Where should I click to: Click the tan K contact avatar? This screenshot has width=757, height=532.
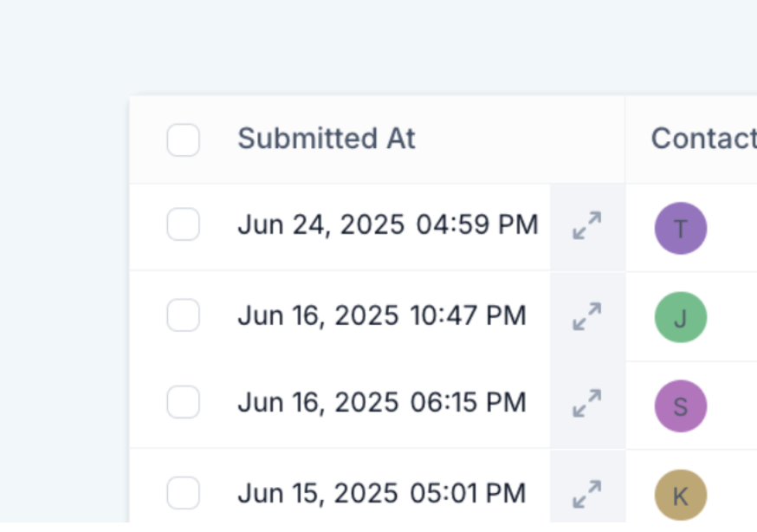(x=681, y=495)
